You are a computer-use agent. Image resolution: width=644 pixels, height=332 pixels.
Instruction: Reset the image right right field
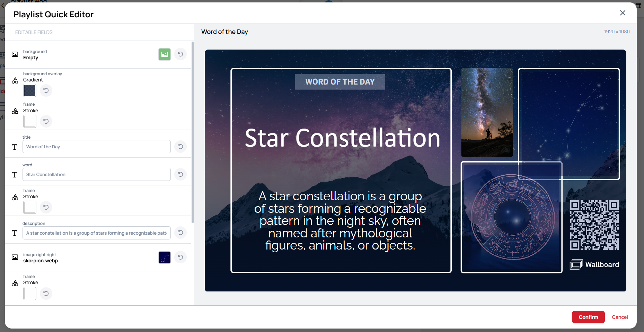click(180, 257)
